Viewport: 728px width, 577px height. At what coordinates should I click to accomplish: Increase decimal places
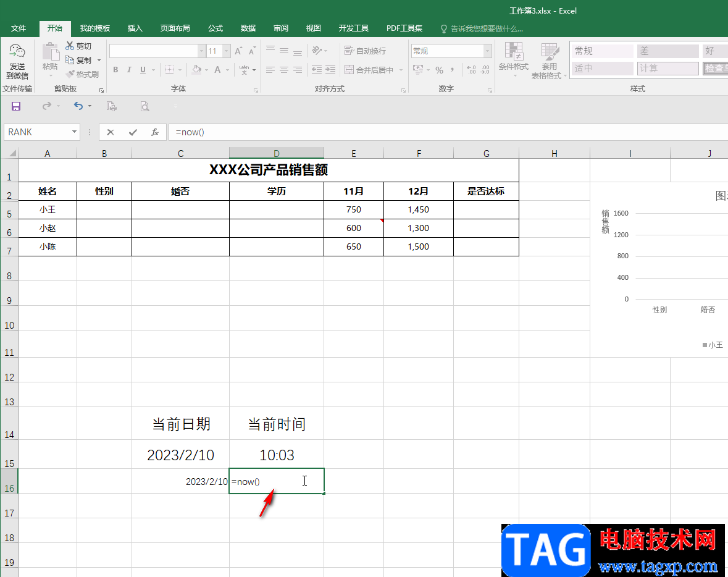(471, 70)
